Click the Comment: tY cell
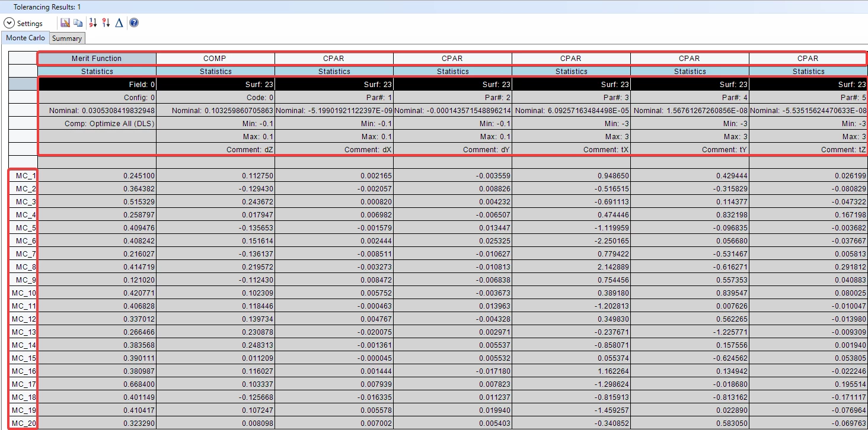The image size is (868, 430). coord(690,150)
